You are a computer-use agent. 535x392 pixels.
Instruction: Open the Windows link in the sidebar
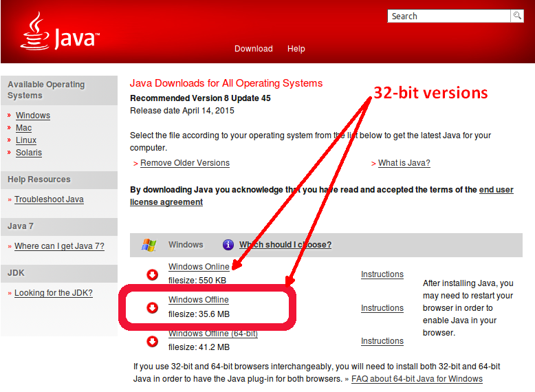(x=33, y=116)
